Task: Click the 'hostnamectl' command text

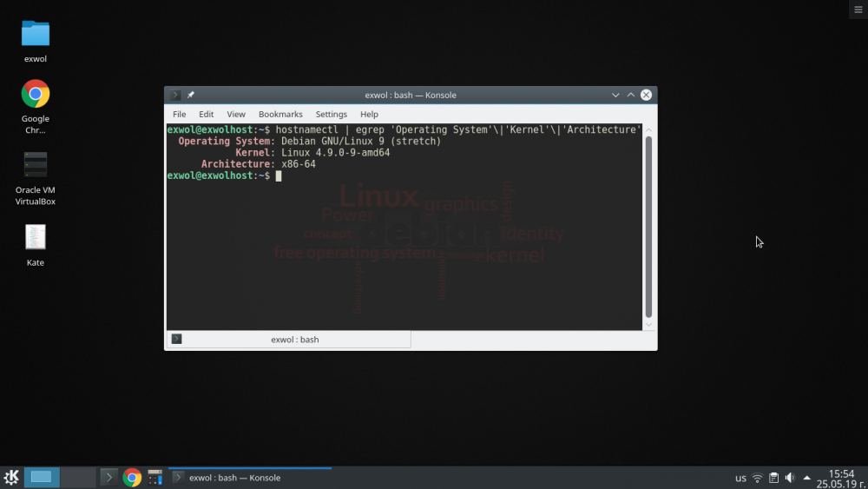Action: point(306,129)
